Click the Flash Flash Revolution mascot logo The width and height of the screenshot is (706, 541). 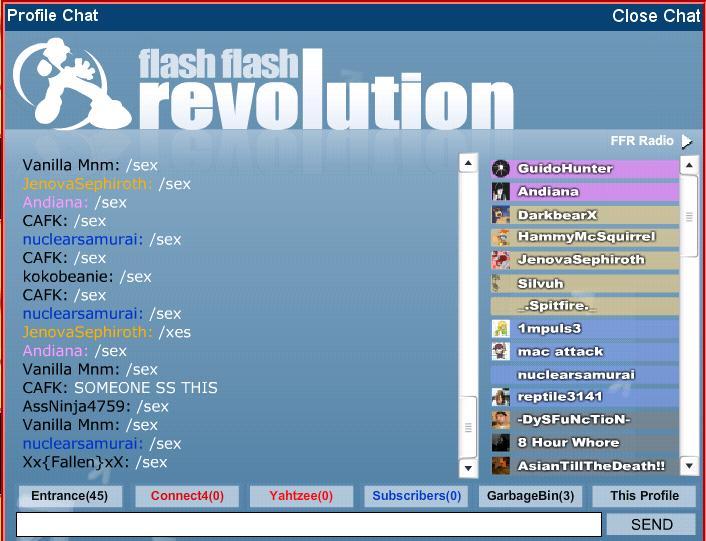click(72, 83)
